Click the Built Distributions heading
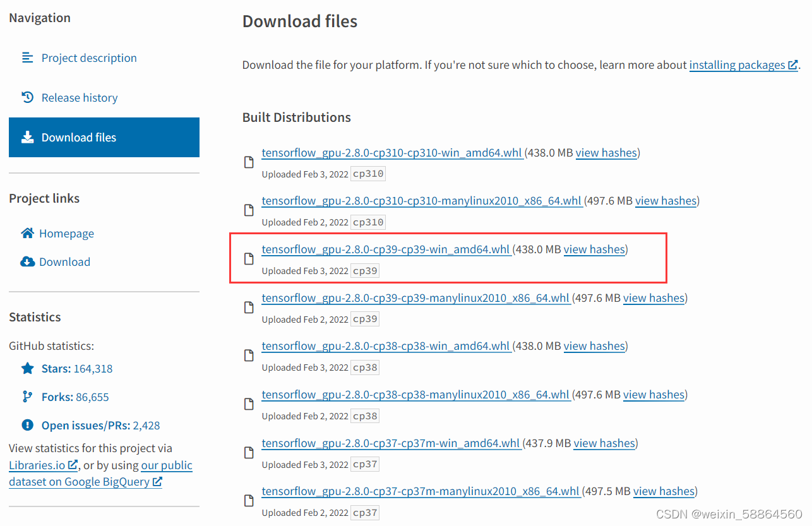Screen dimensions: 812x526 pyautogui.click(x=297, y=117)
